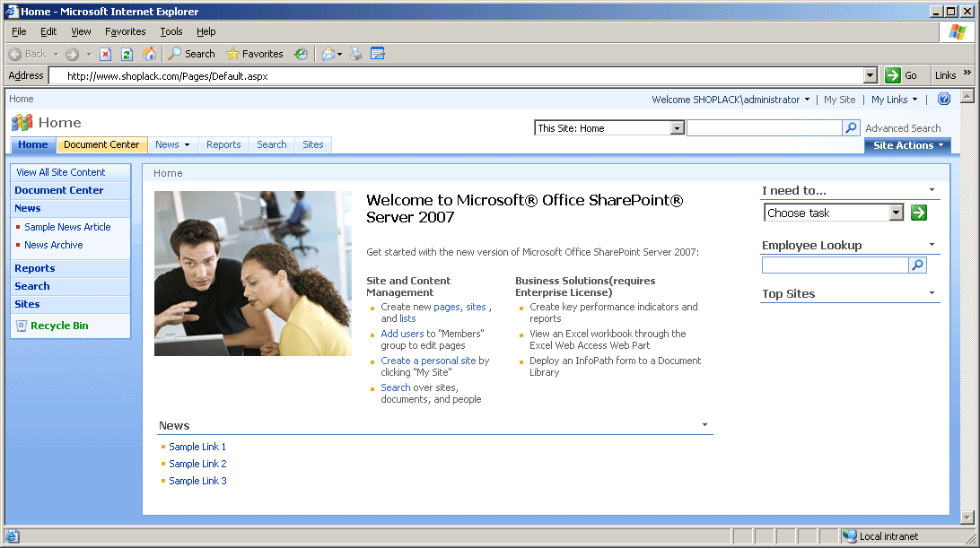Image resolution: width=980 pixels, height=548 pixels.
Task: Click the Print icon in toolbar
Action: tap(355, 54)
